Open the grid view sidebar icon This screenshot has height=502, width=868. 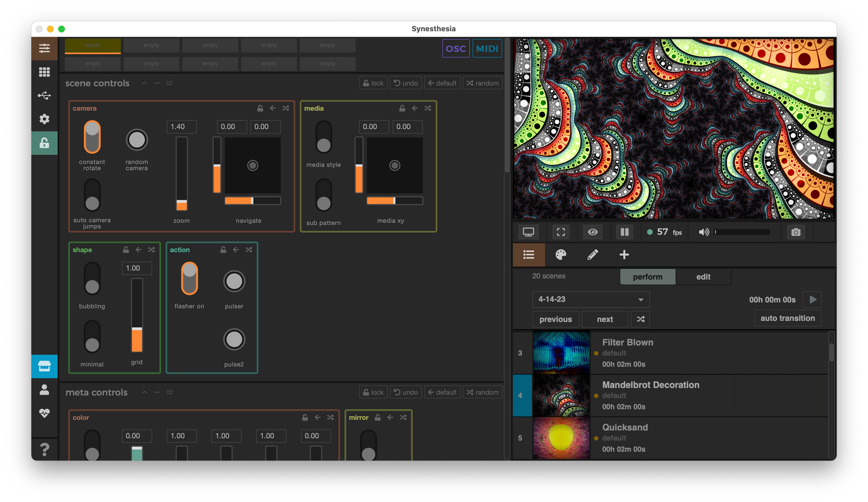(44, 72)
